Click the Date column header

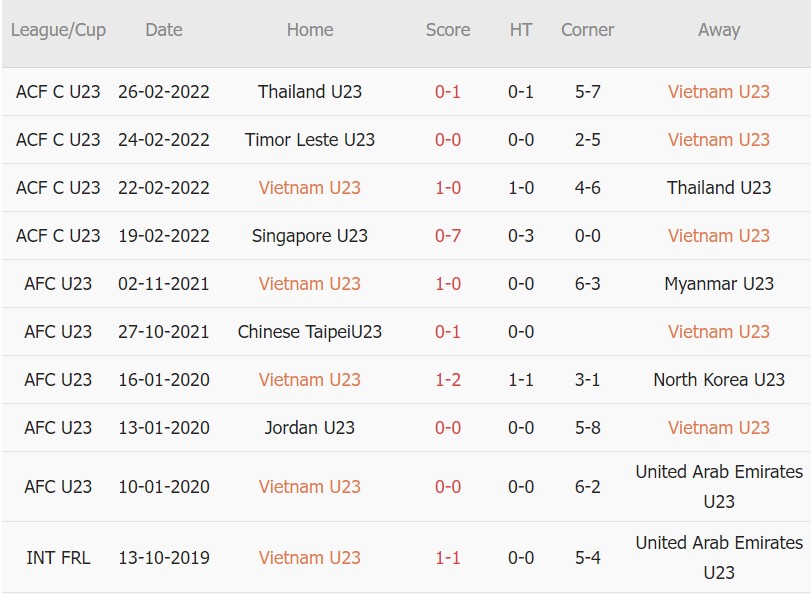(x=164, y=30)
